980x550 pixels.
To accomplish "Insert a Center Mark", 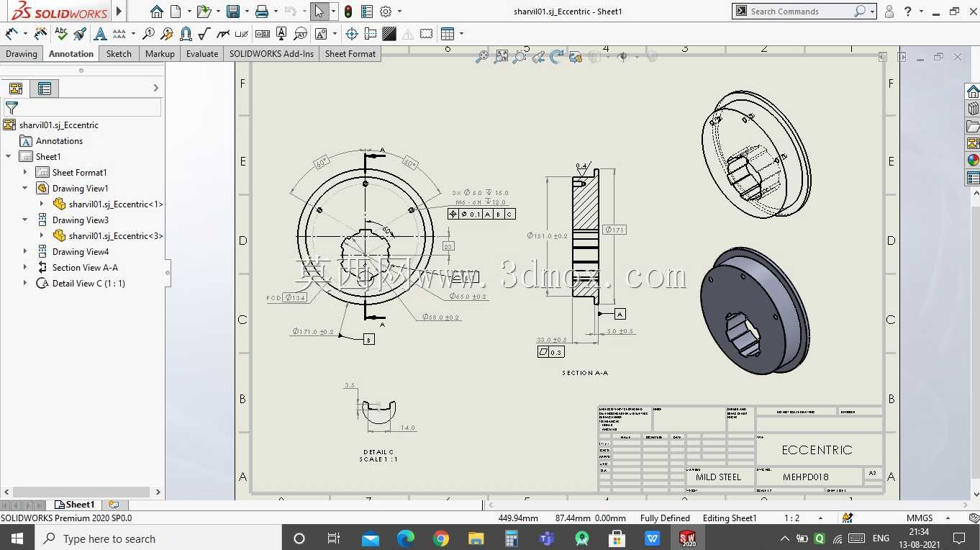I will (352, 33).
